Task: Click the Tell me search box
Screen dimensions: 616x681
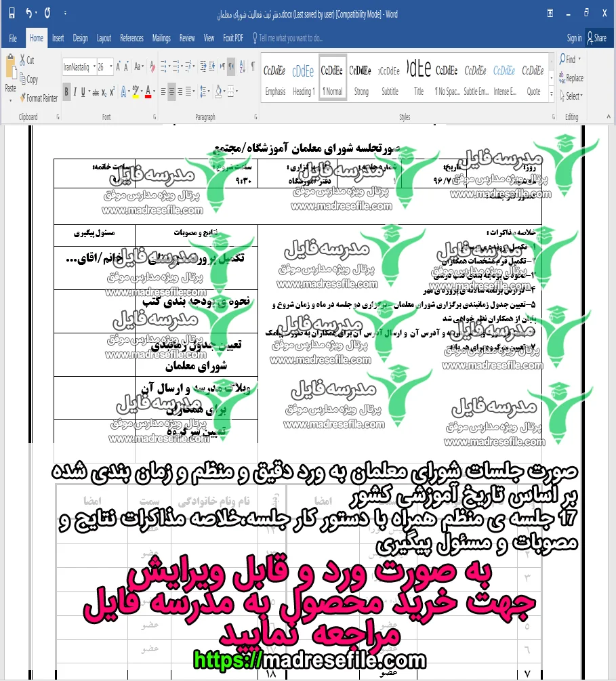Action: (x=289, y=38)
